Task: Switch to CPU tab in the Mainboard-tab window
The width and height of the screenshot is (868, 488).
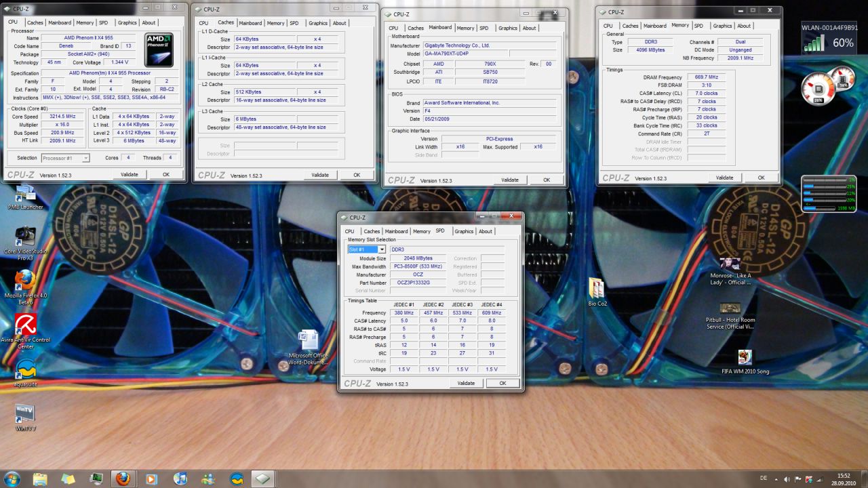Action: pyautogui.click(x=393, y=28)
